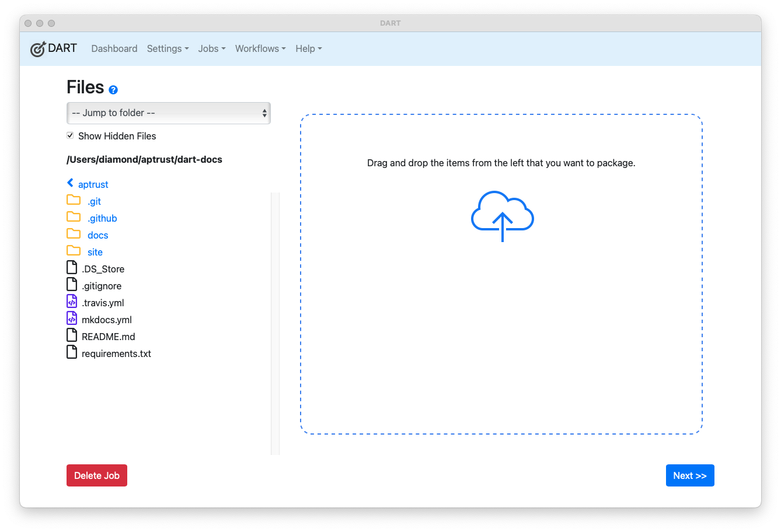Select the mkdocs.yml code file icon

pos(72,318)
